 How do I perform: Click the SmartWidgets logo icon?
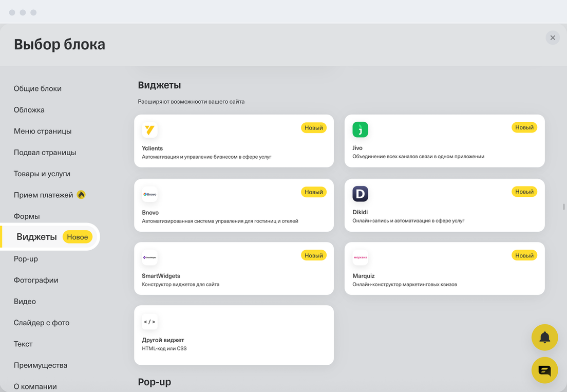[149, 257]
